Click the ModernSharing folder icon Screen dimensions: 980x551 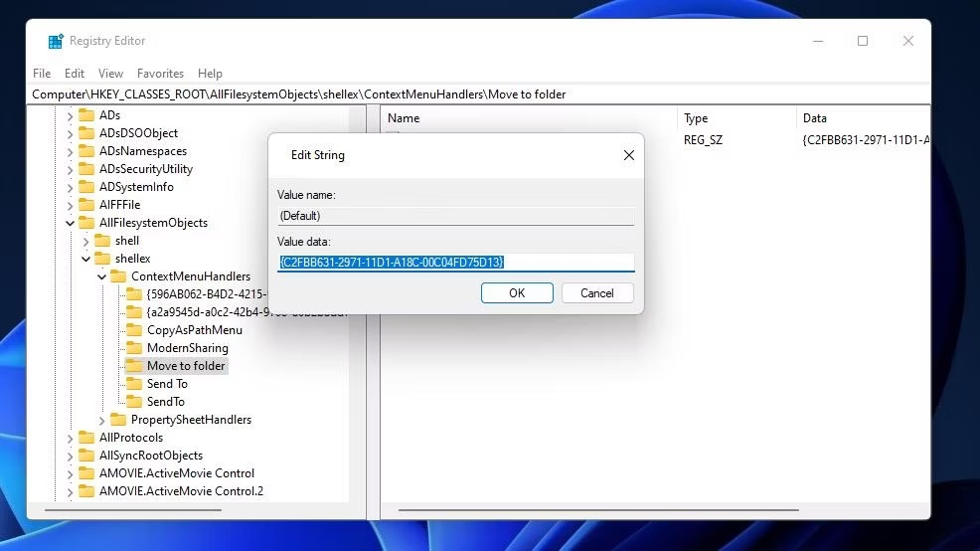(x=134, y=348)
